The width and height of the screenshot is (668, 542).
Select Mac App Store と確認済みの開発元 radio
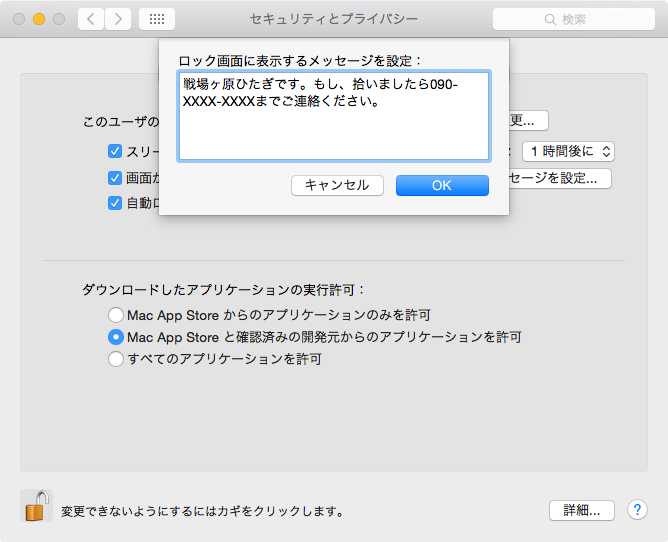pyautogui.click(x=116, y=337)
